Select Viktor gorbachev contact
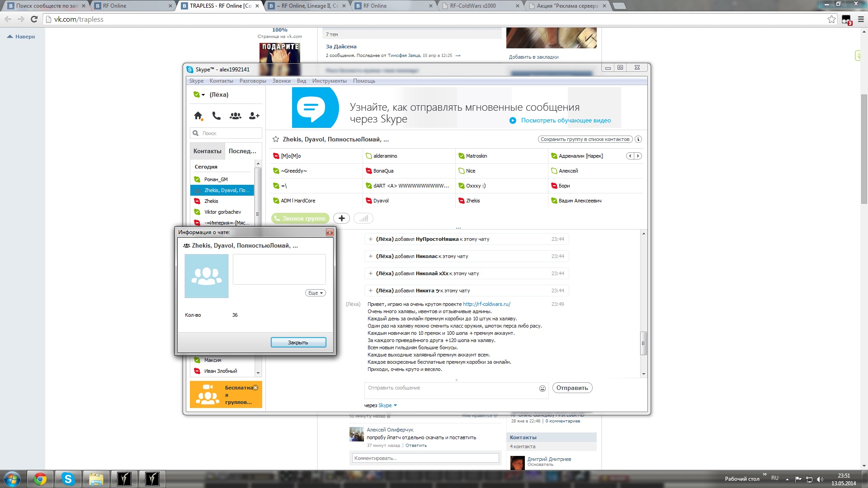The width and height of the screenshot is (868, 488). [222, 212]
